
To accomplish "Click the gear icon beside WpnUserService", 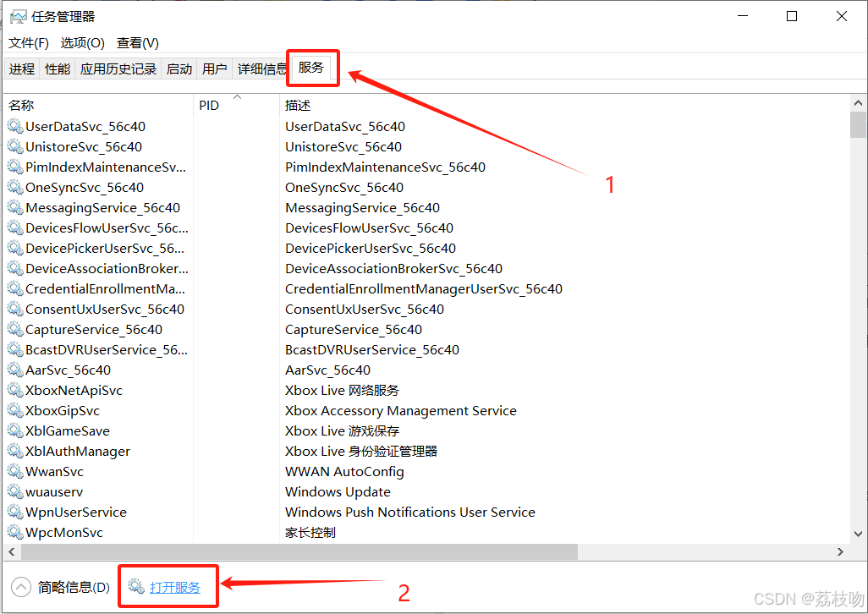I will tap(15, 512).
